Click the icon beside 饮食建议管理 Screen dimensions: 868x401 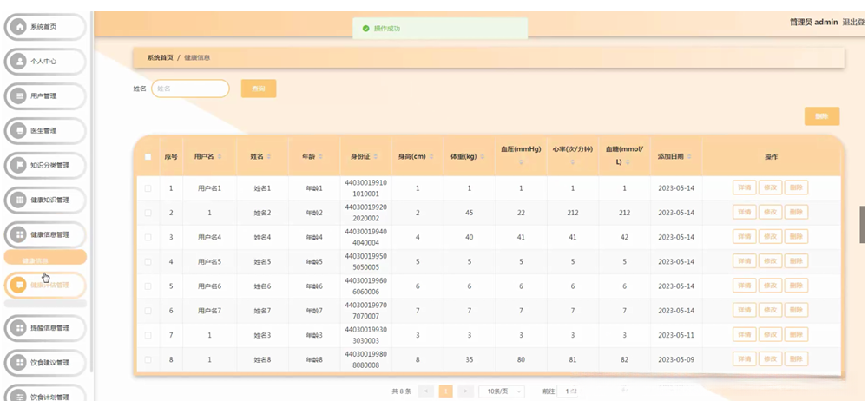tap(20, 362)
